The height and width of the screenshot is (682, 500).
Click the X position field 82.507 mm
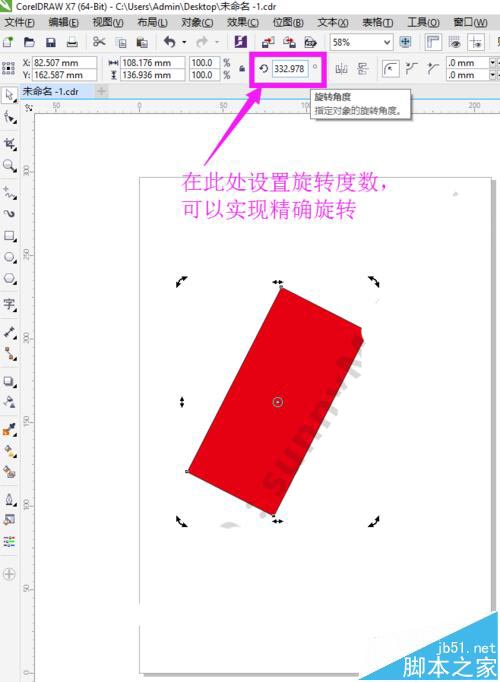[65, 63]
